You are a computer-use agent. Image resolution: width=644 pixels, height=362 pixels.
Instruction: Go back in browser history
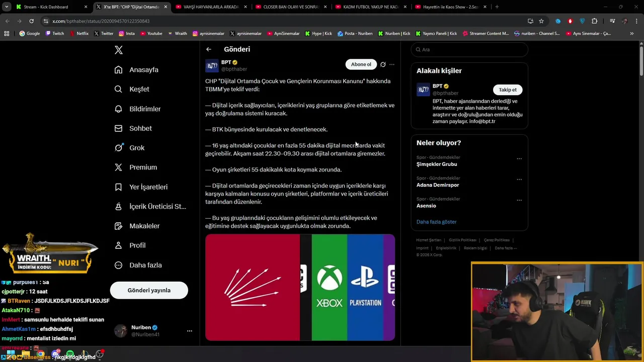click(x=7, y=21)
